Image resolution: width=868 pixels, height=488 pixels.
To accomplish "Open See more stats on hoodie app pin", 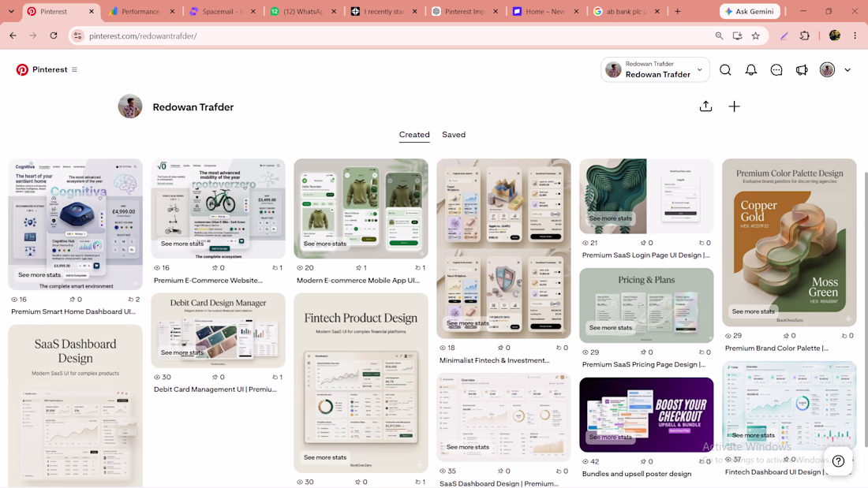I will click(325, 244).
